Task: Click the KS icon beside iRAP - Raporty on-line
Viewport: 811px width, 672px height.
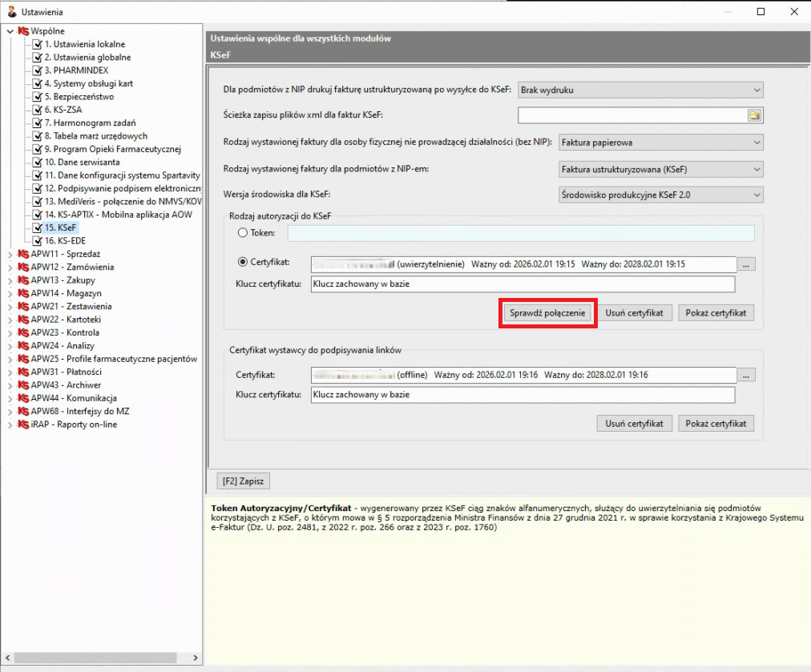Action: (23, 425)
